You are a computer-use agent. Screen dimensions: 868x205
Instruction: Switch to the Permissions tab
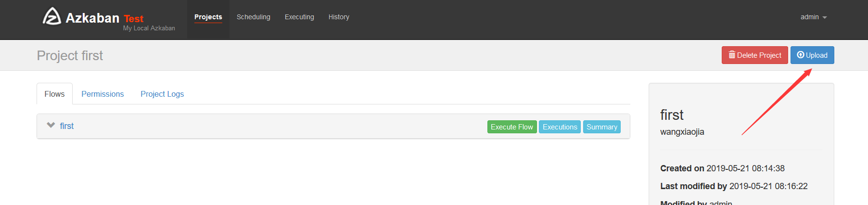click(x=102, y=94)
